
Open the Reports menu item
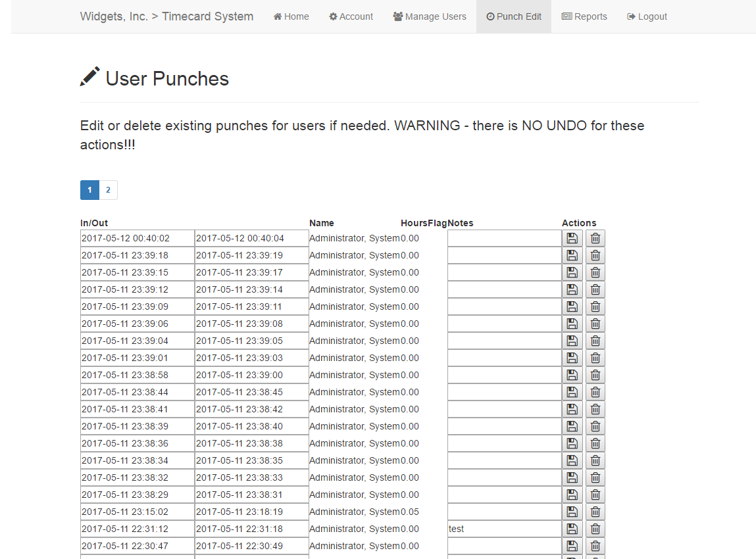coord(584,16)
